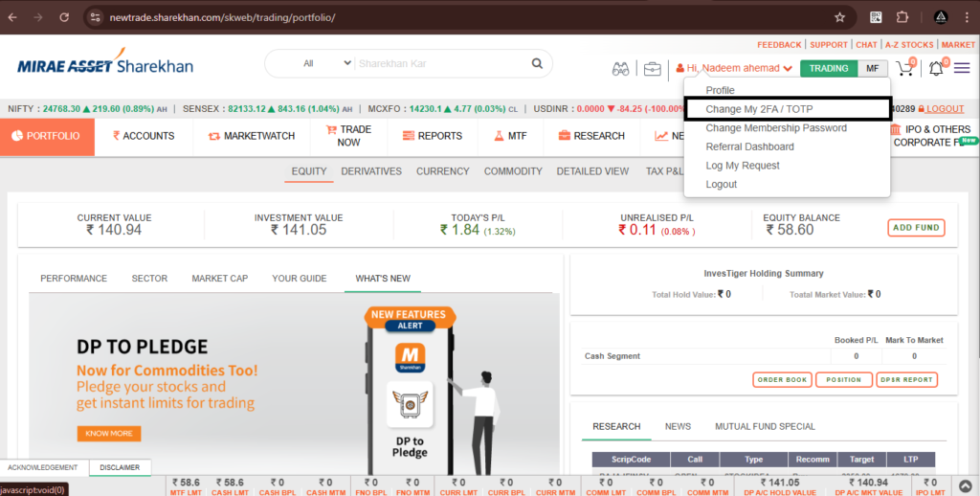Select the MARKET CAP tab
This screenshot has width=980, height=496.
pyautogui.click(x=220, y=279)
